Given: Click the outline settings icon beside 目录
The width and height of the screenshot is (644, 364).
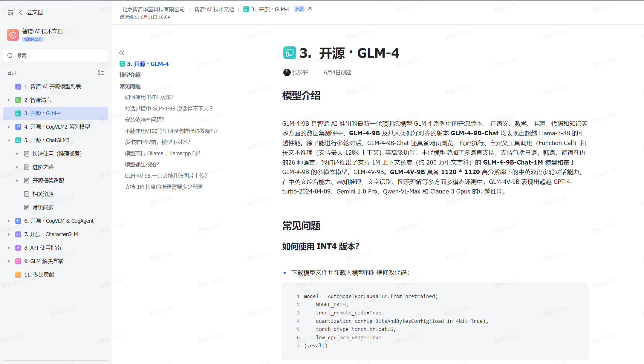Looking at the screenshot, I should tap(101, 73).
